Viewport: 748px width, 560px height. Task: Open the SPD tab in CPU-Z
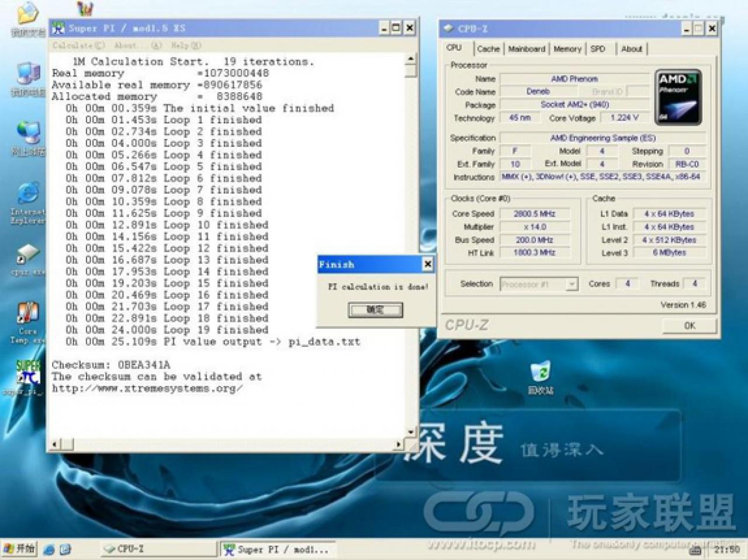(x=598, y=49)
